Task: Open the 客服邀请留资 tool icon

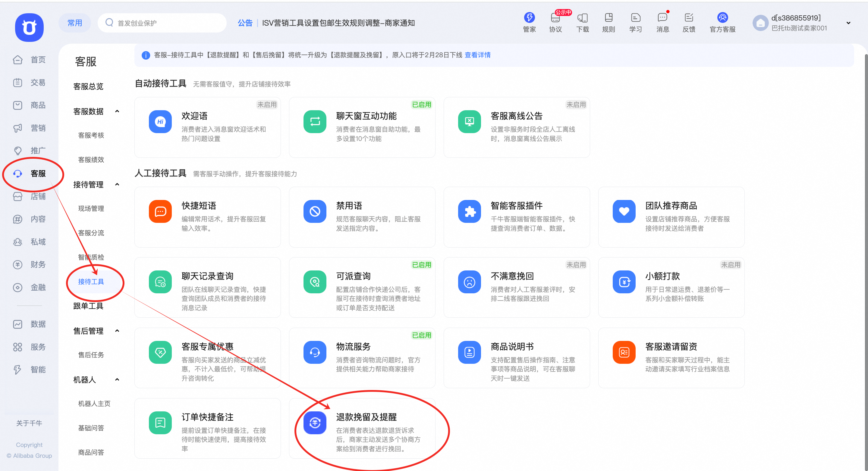Action: pos(624,352)
